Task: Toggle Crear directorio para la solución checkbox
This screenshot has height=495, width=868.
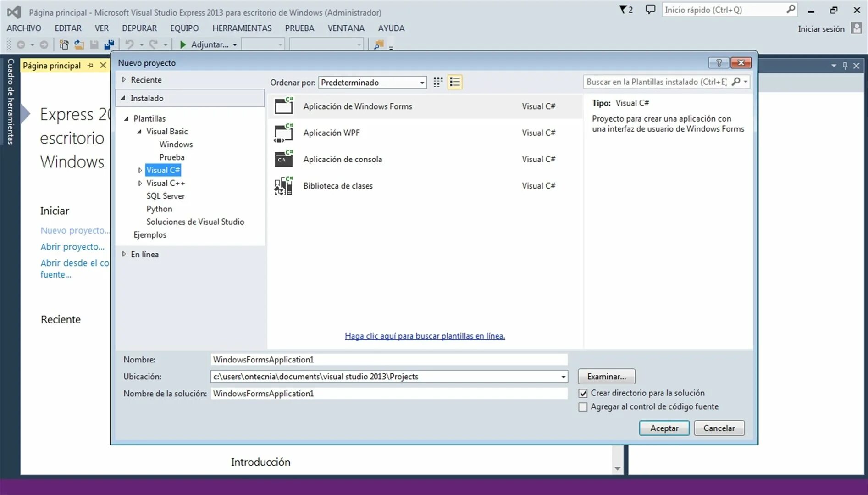Action: (x=583, y=393)
